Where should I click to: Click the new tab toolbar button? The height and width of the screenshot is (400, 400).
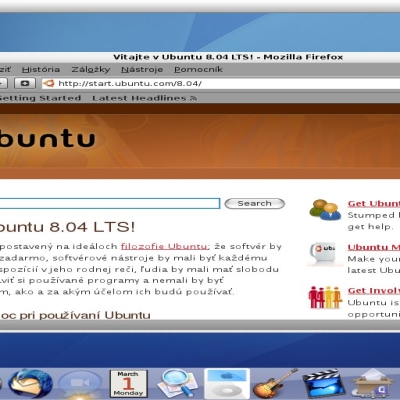tap(25, 83)
